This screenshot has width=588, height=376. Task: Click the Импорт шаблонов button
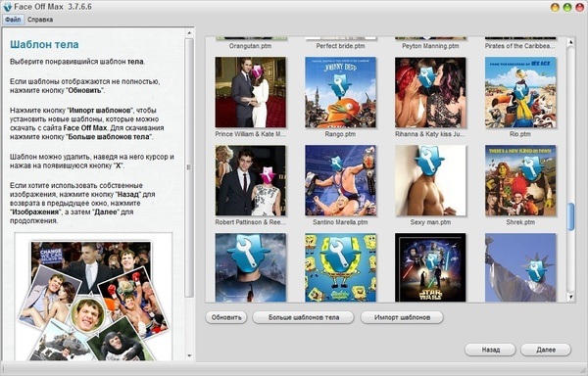click(402, 317)
